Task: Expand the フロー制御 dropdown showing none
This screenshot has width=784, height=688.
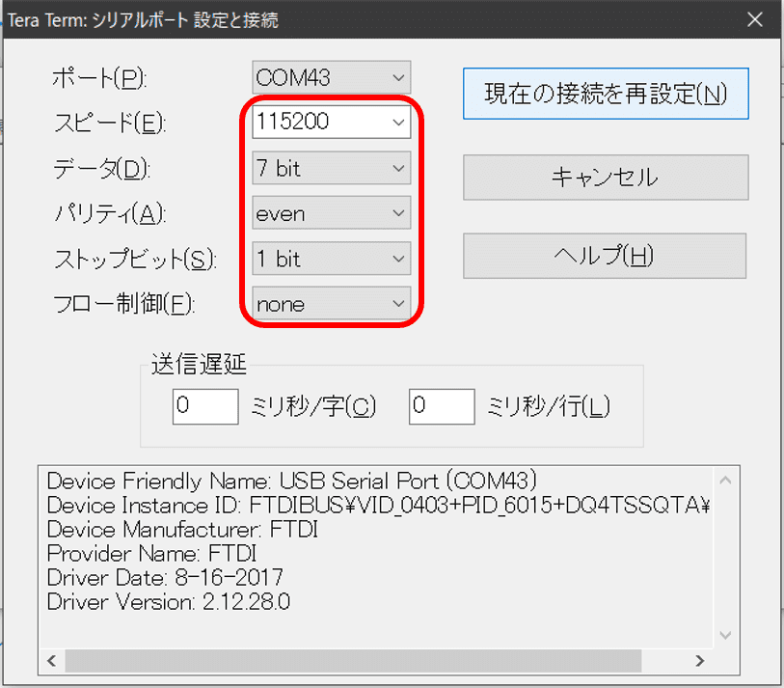Action: click(x=332, y=304)
